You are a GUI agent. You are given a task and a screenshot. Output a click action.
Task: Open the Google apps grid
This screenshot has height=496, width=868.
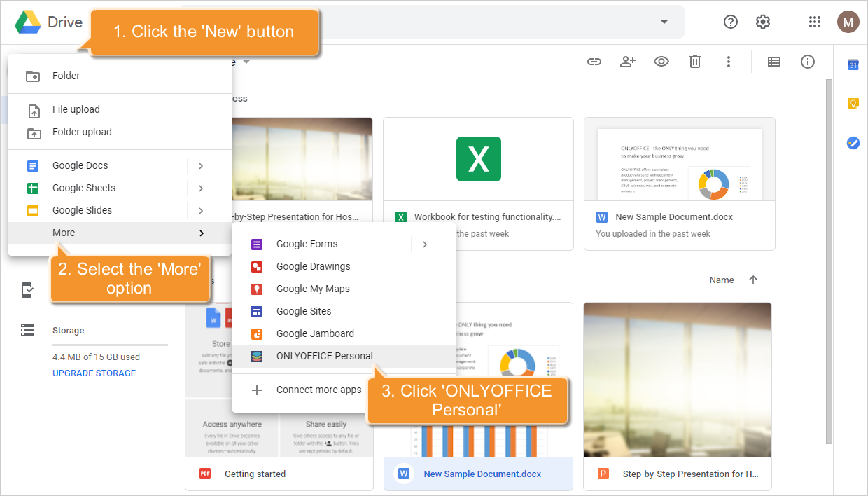click(x=815, y=22)
